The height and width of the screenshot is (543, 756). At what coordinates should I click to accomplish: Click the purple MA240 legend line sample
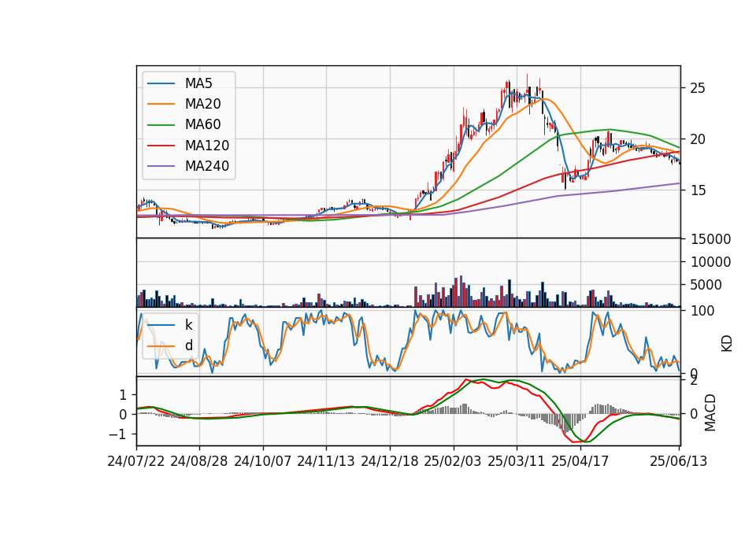point(161,166)
